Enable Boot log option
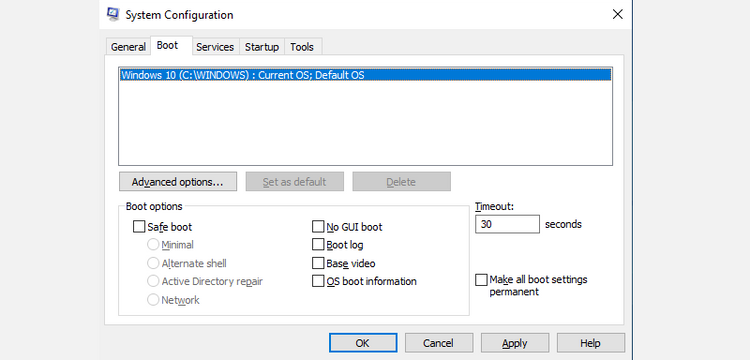Viewport: 750px width, 360px height. 318,245
